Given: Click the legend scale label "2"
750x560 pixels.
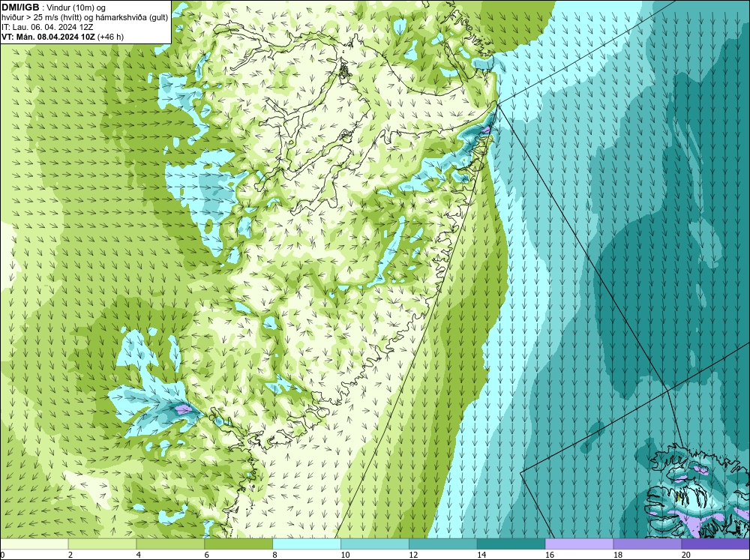Looking at the screenshot, I should (x=70, y=555).
